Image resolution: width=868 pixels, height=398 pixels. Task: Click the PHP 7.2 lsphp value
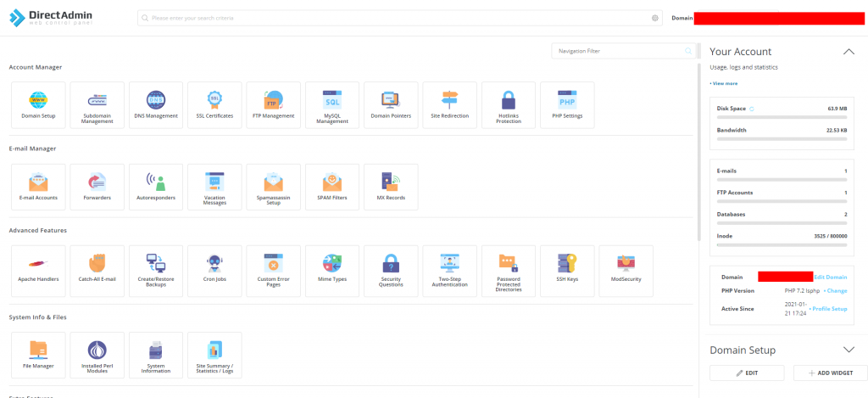pyautogui.click(x=802, y=290)
